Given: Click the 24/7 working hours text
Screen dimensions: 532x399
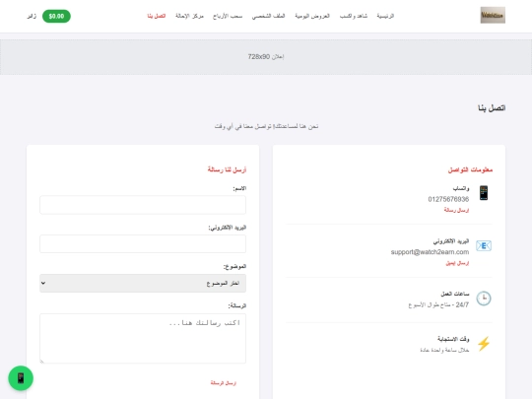Looking at the screenshot, I should click(438, 304).
